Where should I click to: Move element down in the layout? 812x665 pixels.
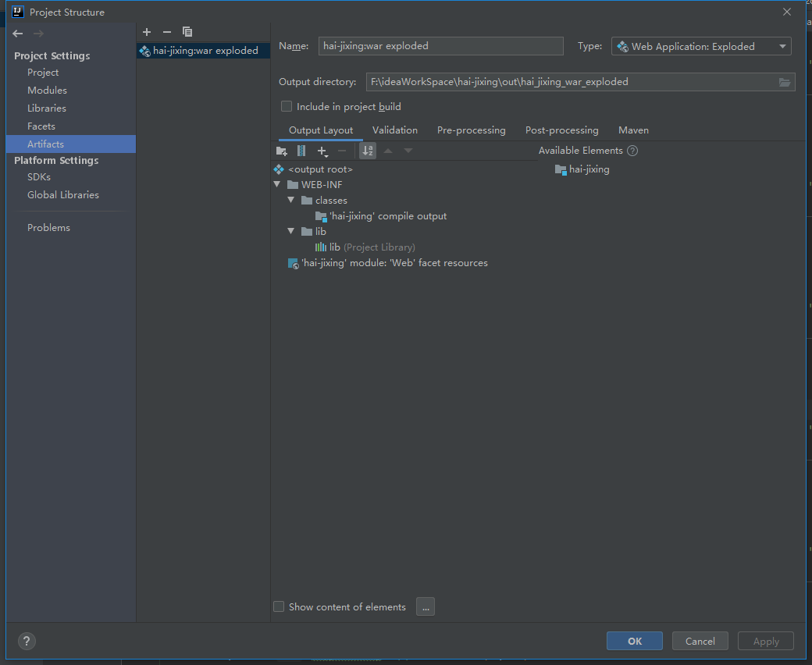408,151
